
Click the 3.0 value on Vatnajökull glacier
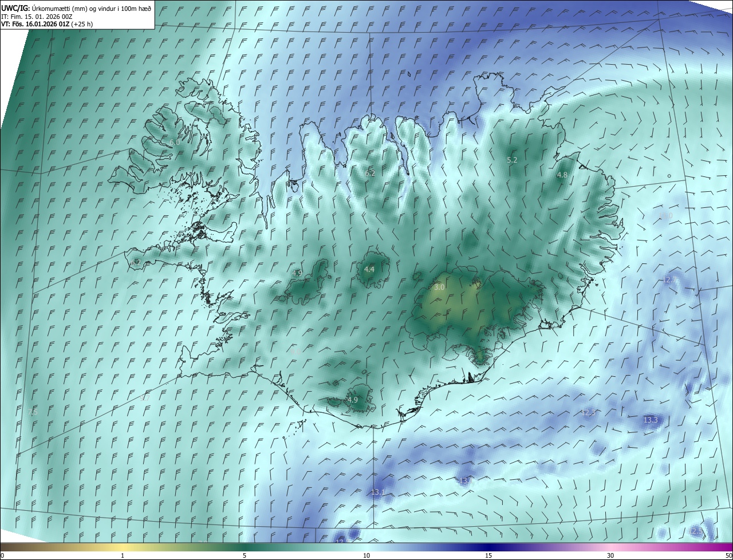pyautogui.click(x=439, y=287)
